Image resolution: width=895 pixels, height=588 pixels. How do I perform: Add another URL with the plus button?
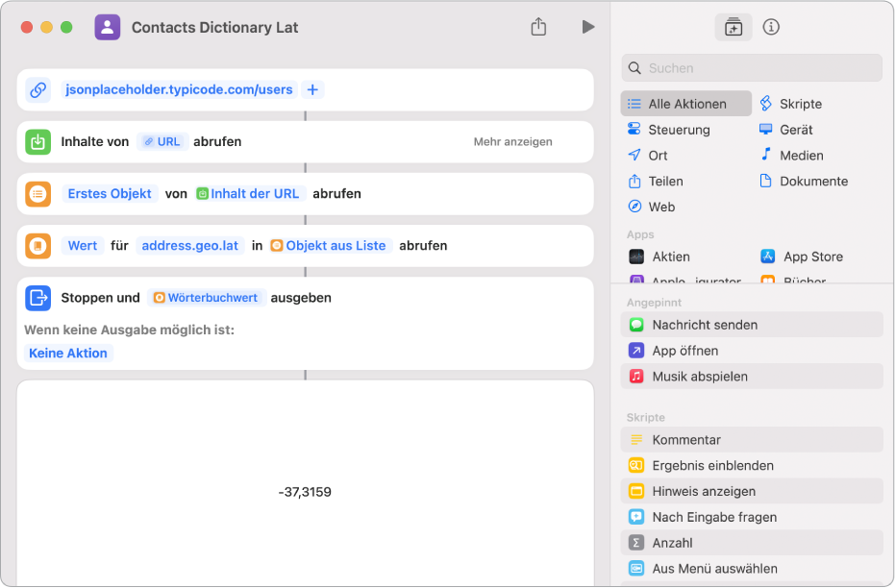(312, 89)
